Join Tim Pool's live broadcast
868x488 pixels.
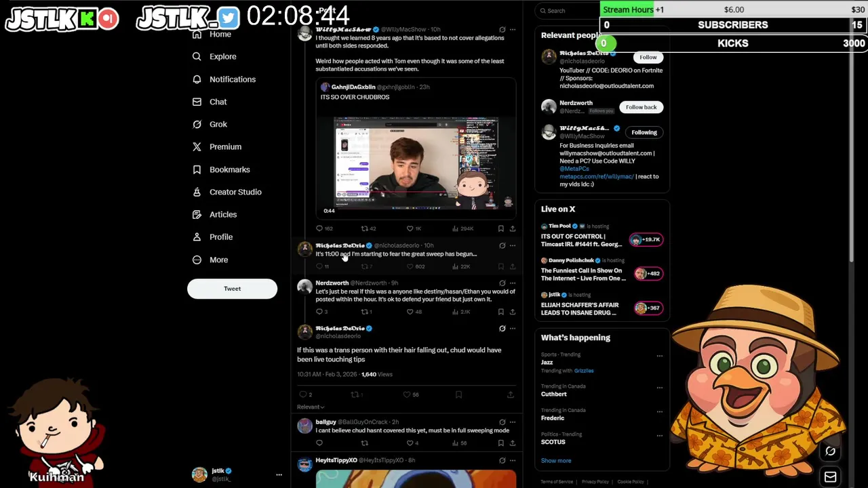(x=646, y=239)
